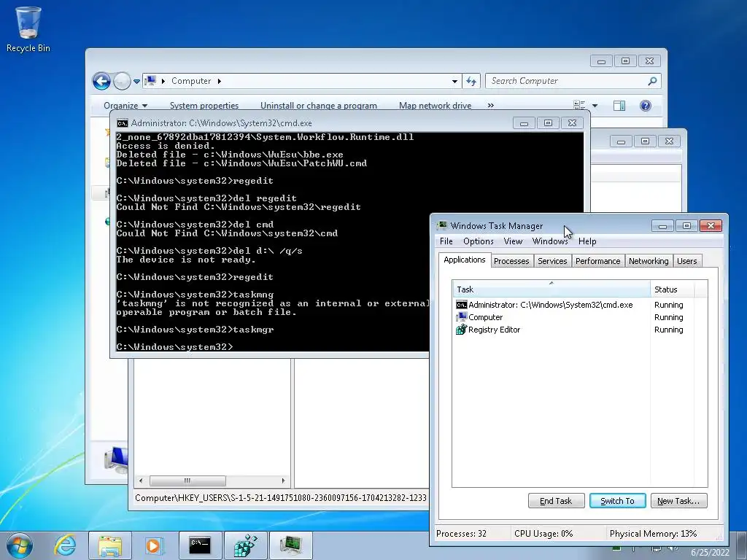Open Explorer Help icon

[x=646, y=105]
